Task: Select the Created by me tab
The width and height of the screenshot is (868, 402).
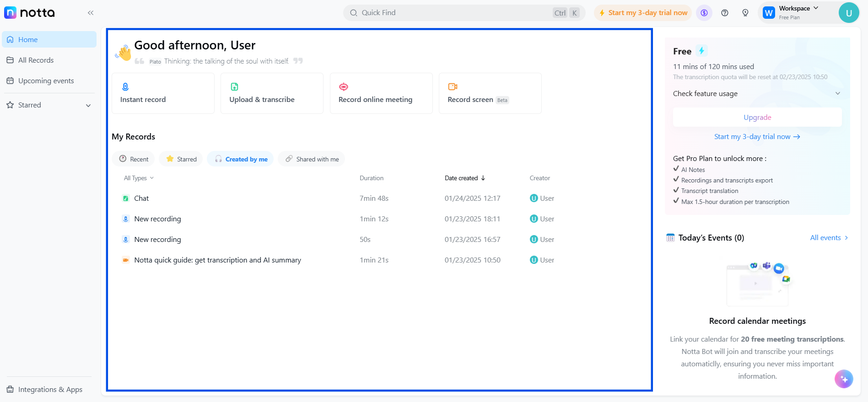Action: (x=241, y=159)
